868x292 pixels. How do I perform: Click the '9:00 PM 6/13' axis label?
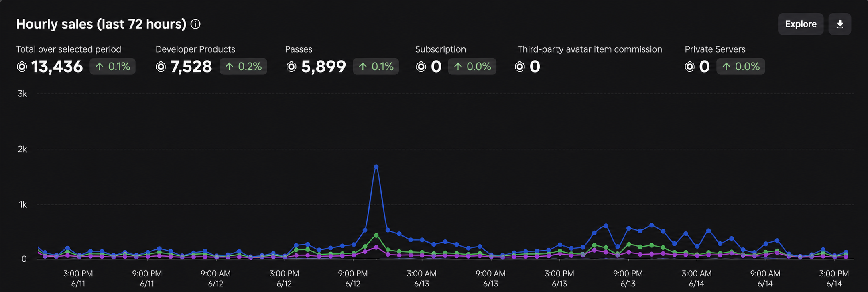(x=628, y=278)
